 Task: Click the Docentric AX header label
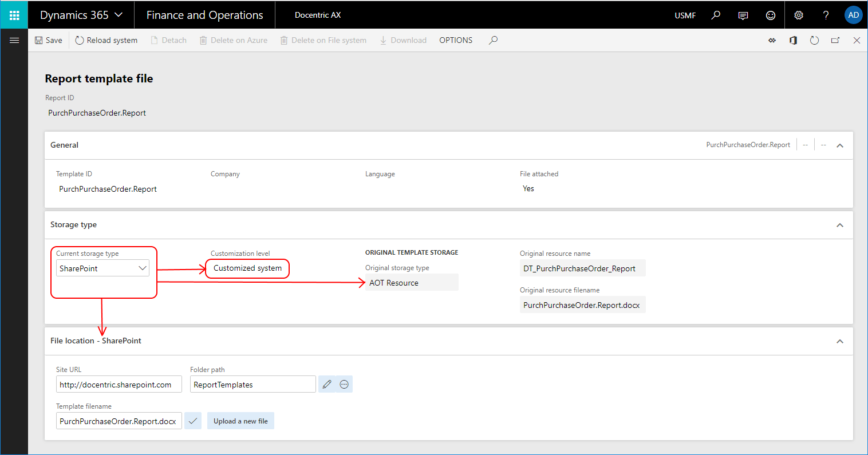(318, 15)
